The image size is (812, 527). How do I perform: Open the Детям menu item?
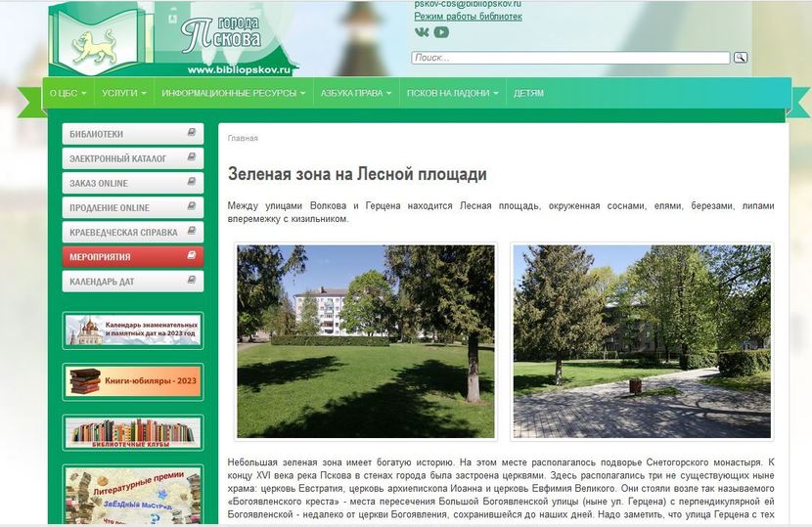528,93
